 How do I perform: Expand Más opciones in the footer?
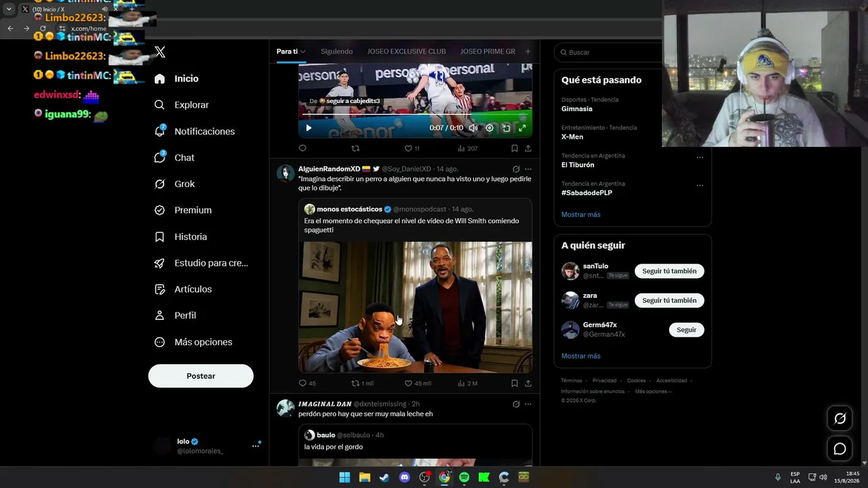click(653, 391)
